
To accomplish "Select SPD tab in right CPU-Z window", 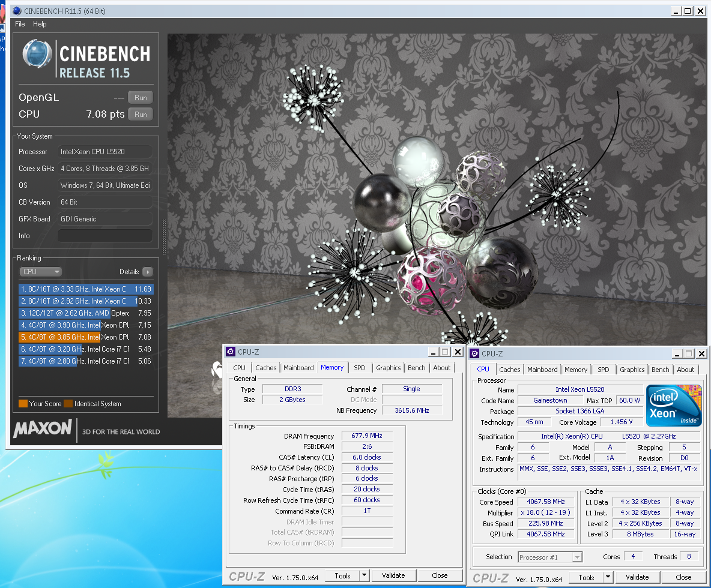I will point(604,370).
